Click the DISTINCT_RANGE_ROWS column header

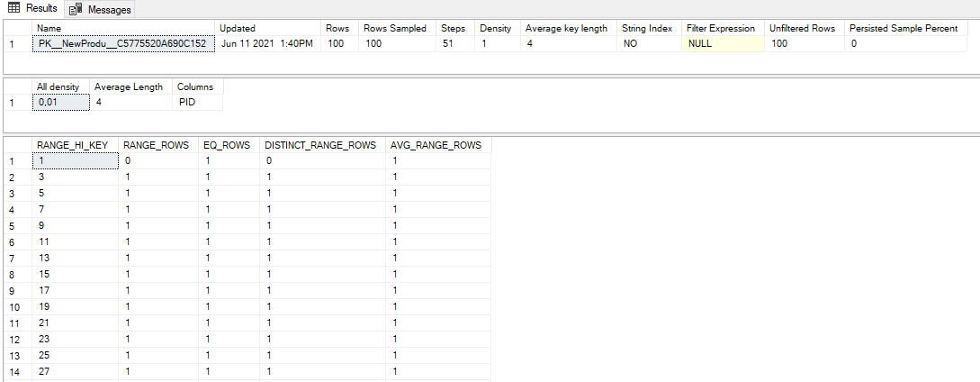coord(319,145)
